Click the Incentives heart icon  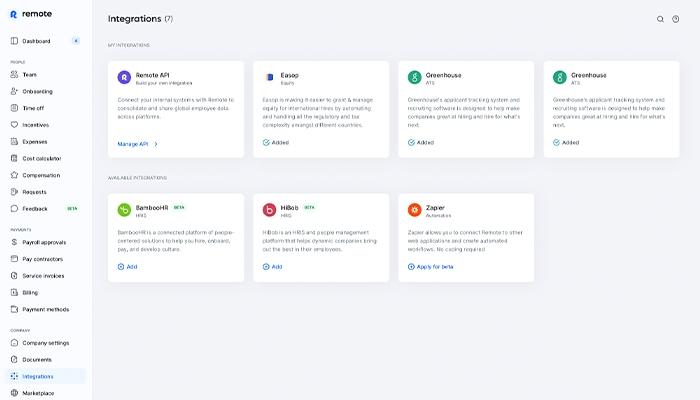(x=14, y=125)
